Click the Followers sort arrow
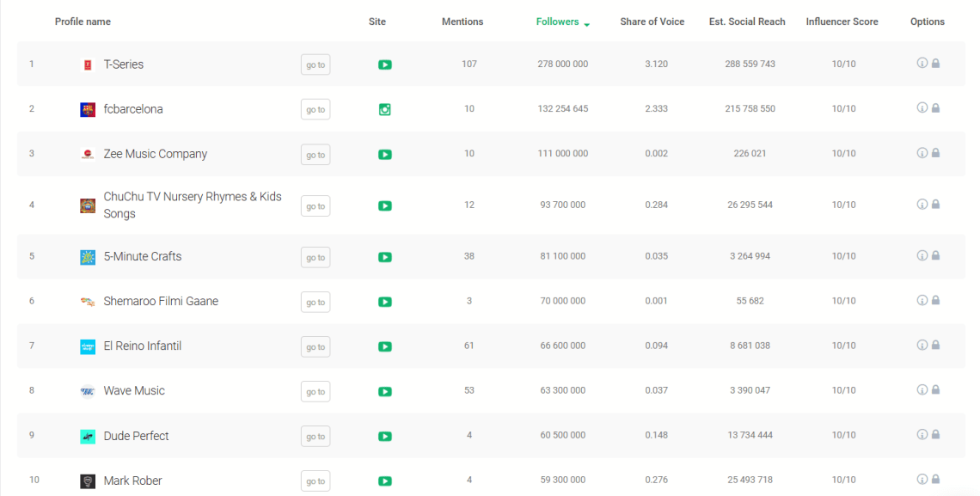 (x=587, y=24)
